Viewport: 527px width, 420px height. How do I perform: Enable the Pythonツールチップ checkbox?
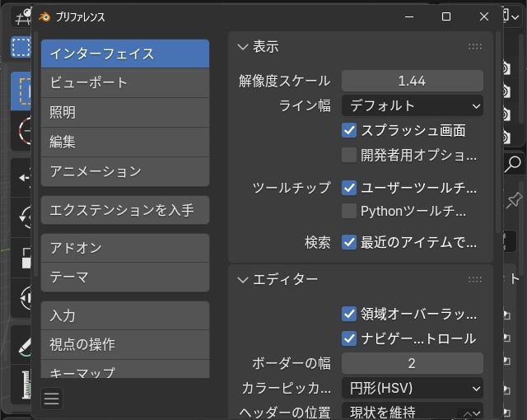(349, 211)
